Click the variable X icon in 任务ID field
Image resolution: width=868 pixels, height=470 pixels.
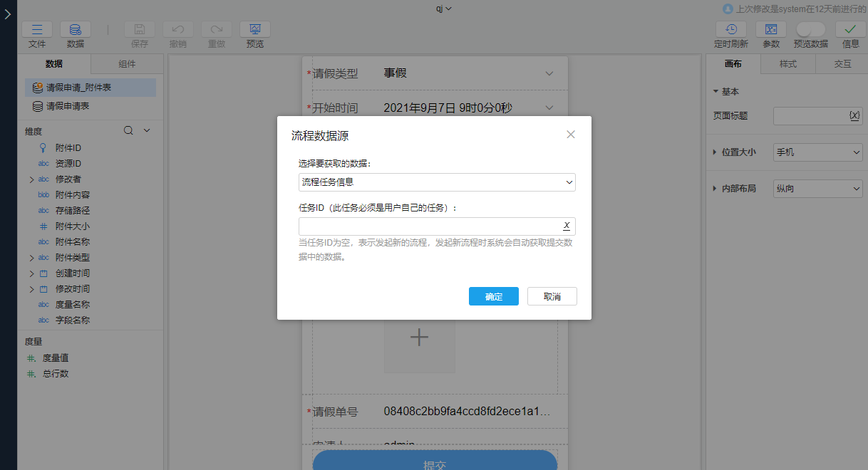(567, 226)
